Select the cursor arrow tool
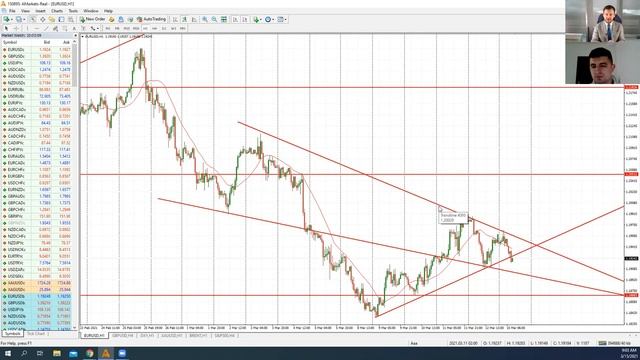This screenshot has width=640, height=360. click(6, 29)
